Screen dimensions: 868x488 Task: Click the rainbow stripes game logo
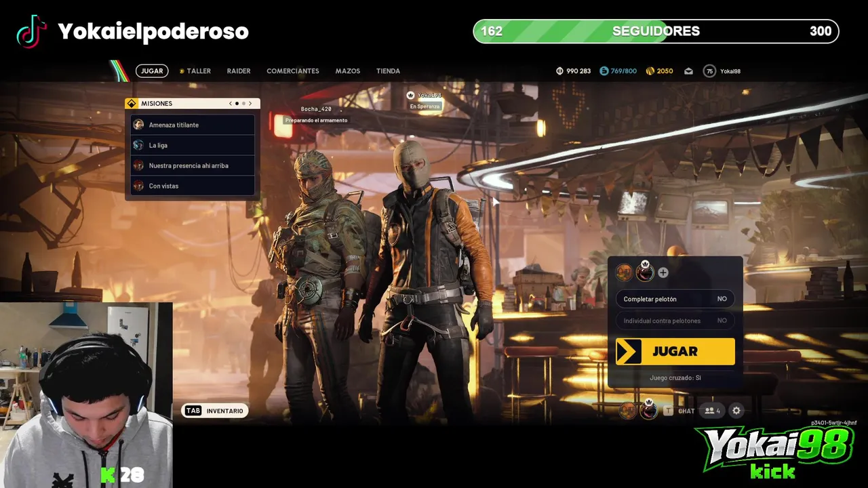pyautogui.click(x=119, y=70)
